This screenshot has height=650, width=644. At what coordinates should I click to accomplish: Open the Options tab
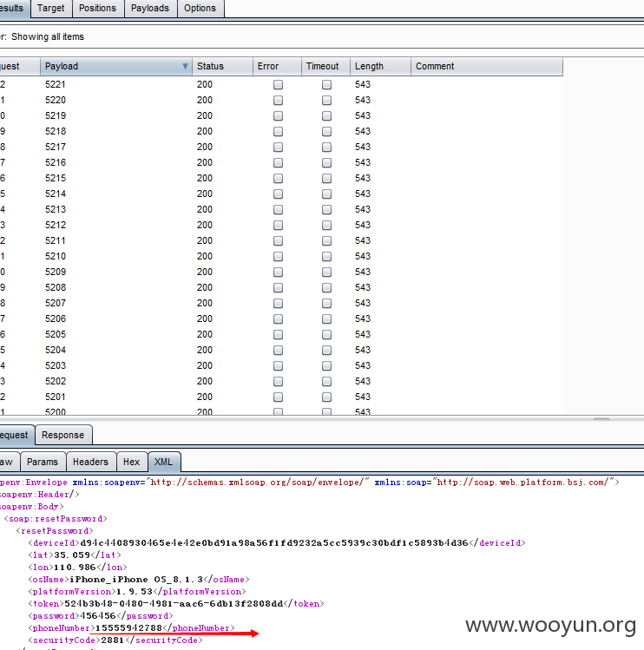[200, 9]
